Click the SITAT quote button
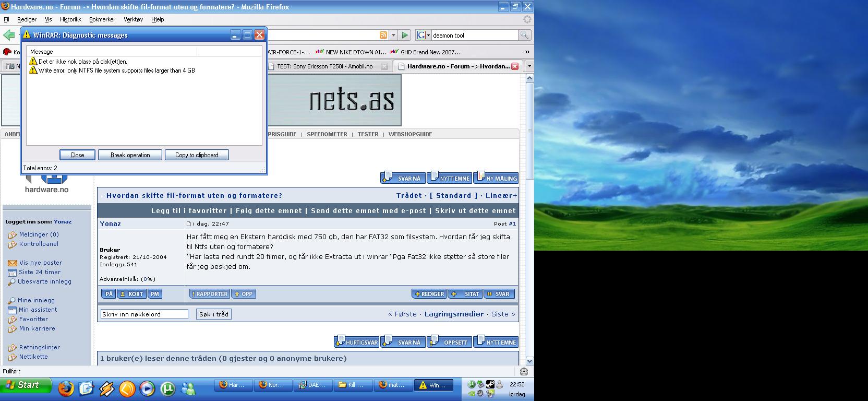The image size is (868, 401). tap(465, 294)
